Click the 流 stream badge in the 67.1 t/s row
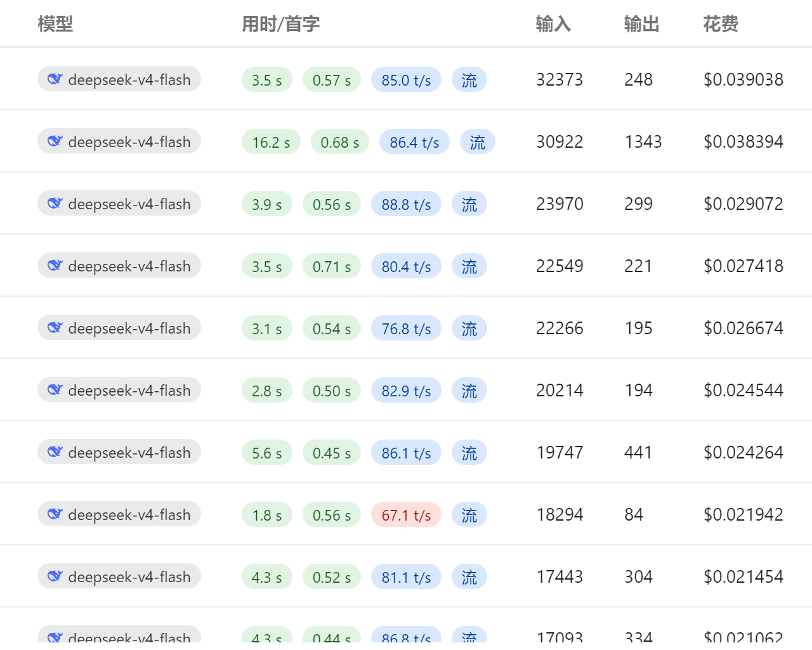Image resolution: width=812 pixels, height=650 pixels. (469, 515)
